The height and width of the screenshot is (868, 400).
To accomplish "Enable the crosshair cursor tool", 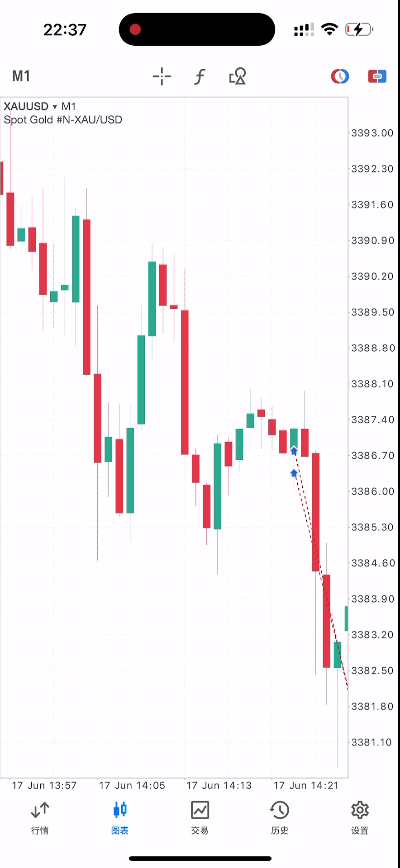I will 162,76.
